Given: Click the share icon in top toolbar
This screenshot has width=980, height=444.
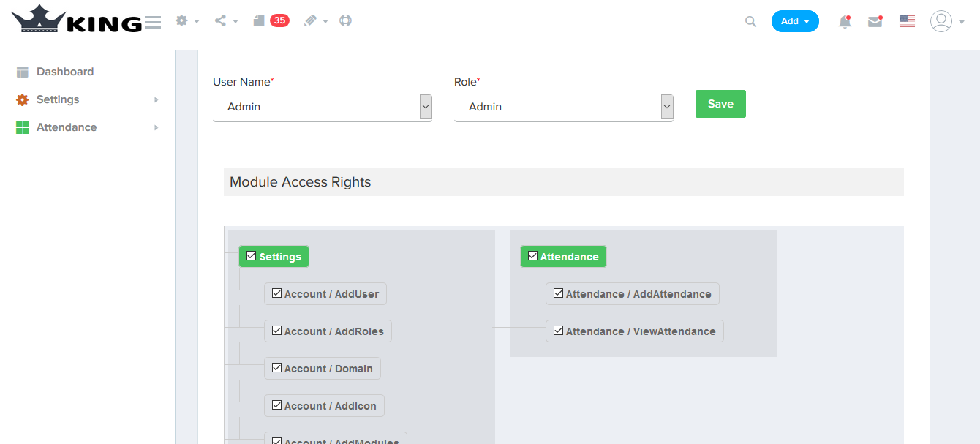Looking at the screenshot, I should (221, 21).
